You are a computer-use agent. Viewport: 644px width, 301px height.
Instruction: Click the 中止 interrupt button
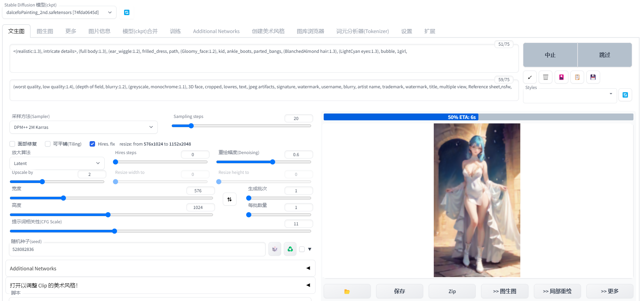550,55
